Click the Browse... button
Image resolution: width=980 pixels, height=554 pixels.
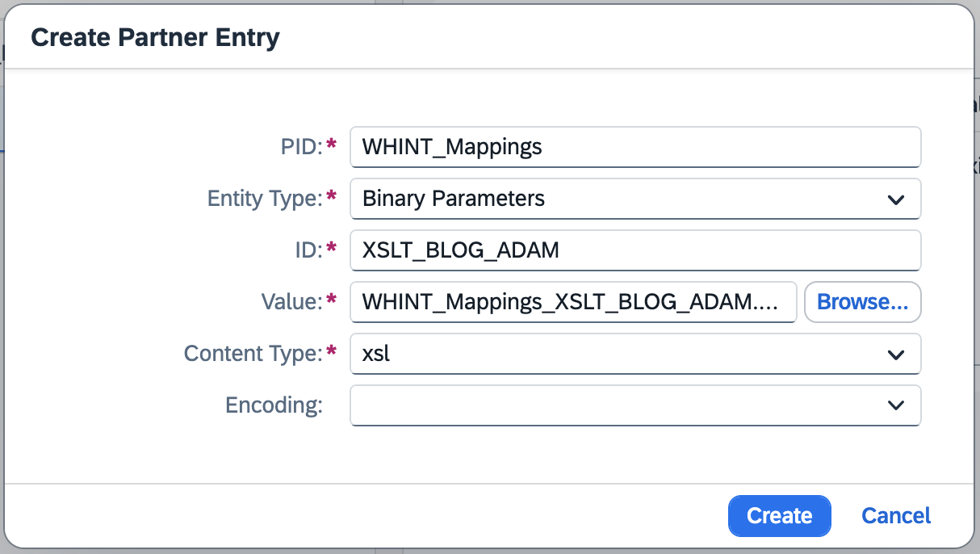pyautogui.click(x=863, y=302)
